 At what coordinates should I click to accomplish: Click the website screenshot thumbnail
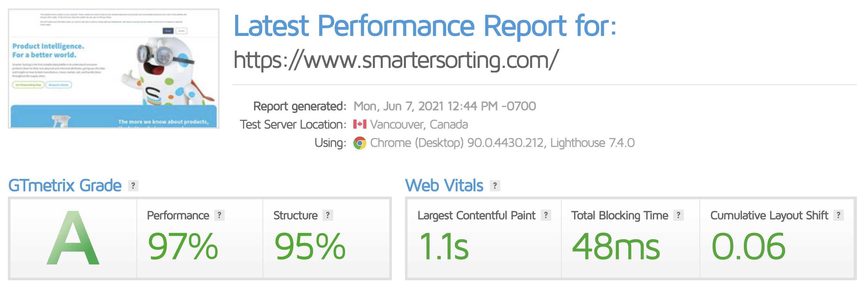pos(114,69)
